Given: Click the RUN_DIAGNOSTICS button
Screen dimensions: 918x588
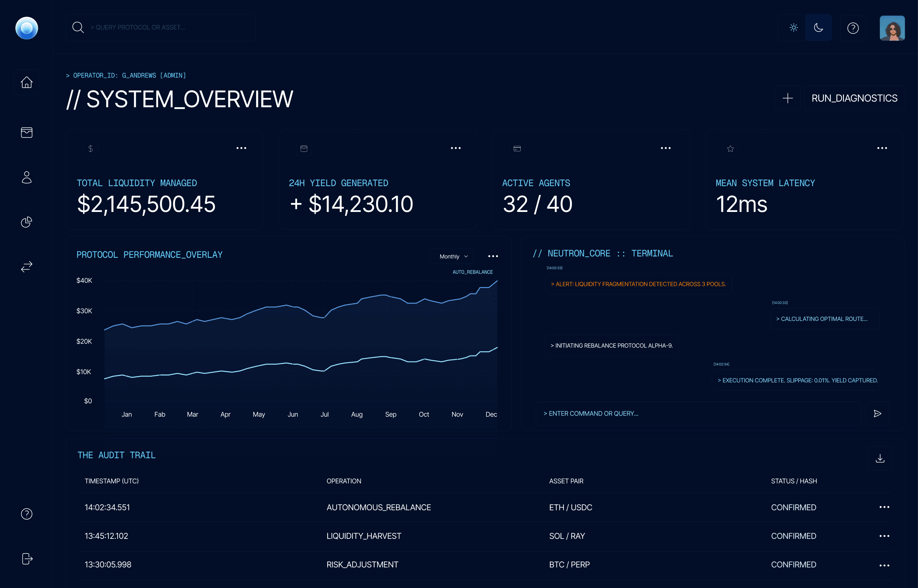Looking at the screenshot, I should (854, 98).
